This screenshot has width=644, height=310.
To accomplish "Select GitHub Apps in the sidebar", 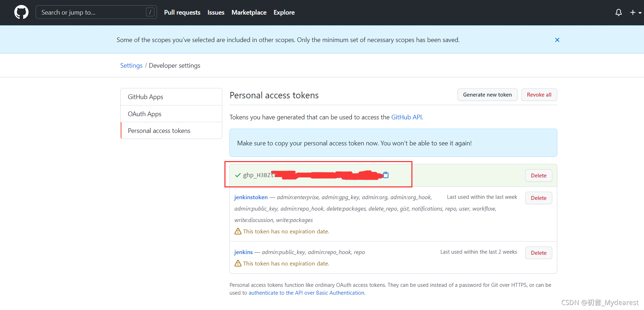I will (171, 97).
